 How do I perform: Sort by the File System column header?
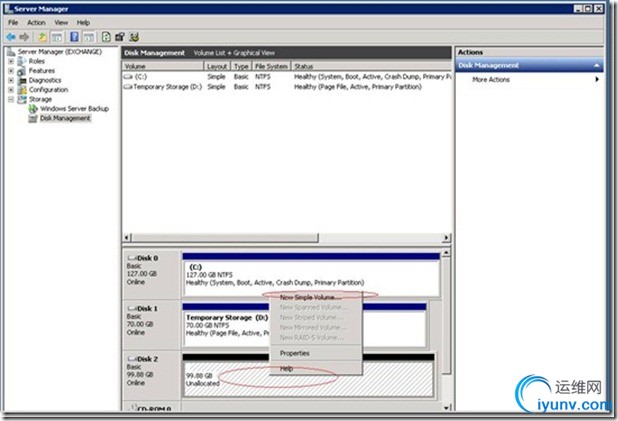pyautogui.click(x=271, y=66)
